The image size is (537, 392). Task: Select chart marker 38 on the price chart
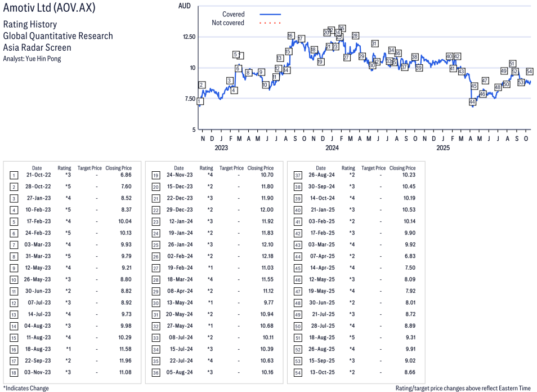tap(415, 57)
